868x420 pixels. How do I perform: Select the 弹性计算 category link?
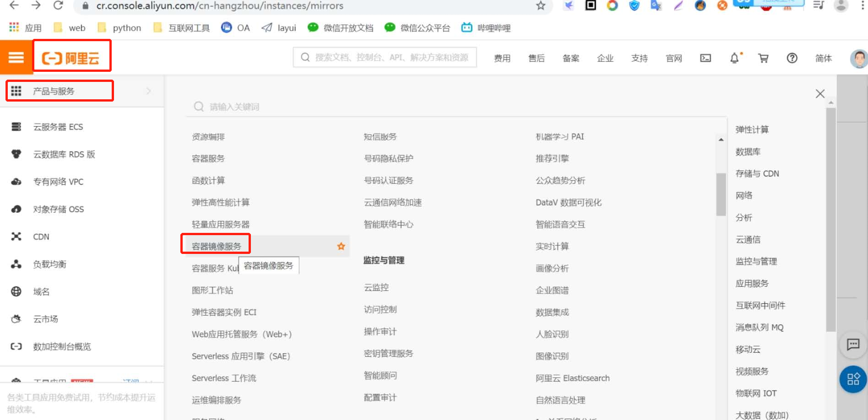coord(751,129)
